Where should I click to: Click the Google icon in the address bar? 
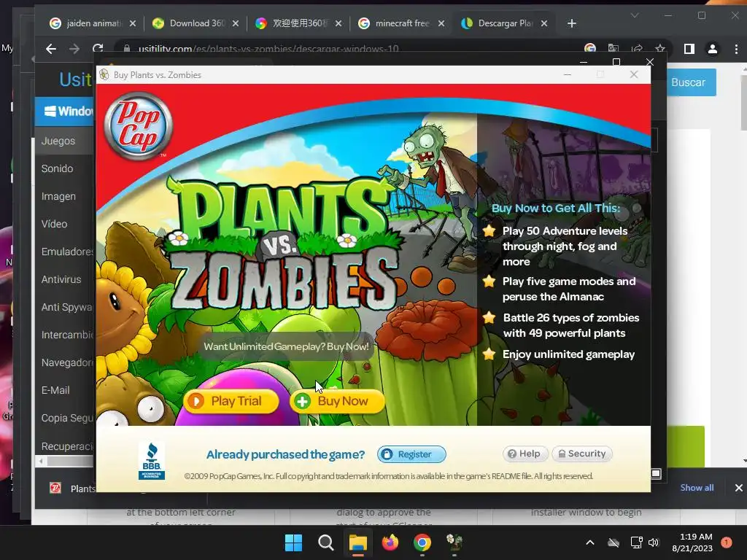589,49
